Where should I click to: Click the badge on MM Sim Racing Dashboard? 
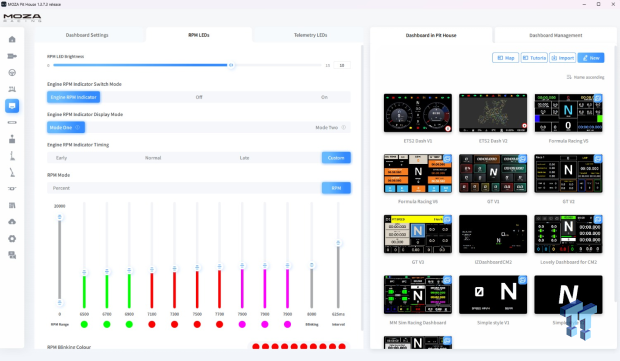click(447, 280)
